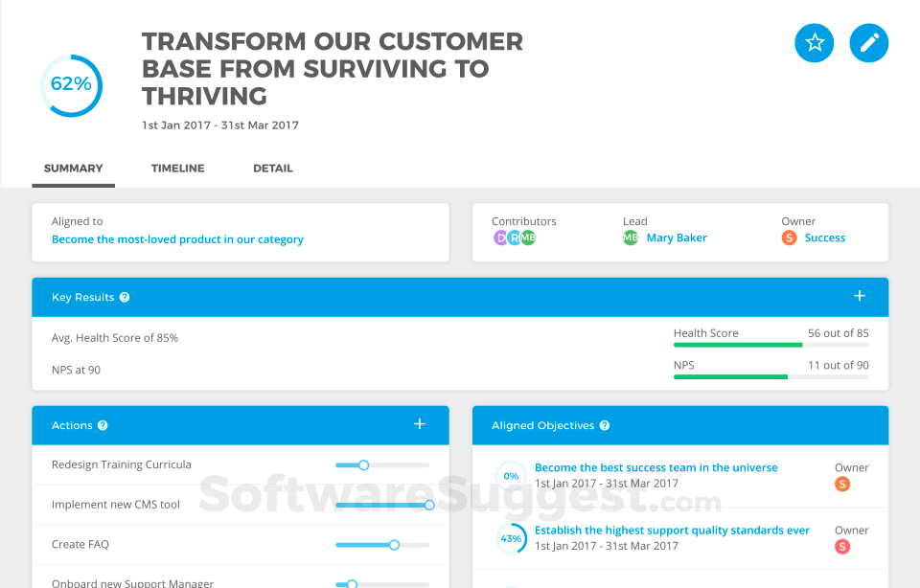
Task: Click the star favorite icon
Action: point(815,43)
